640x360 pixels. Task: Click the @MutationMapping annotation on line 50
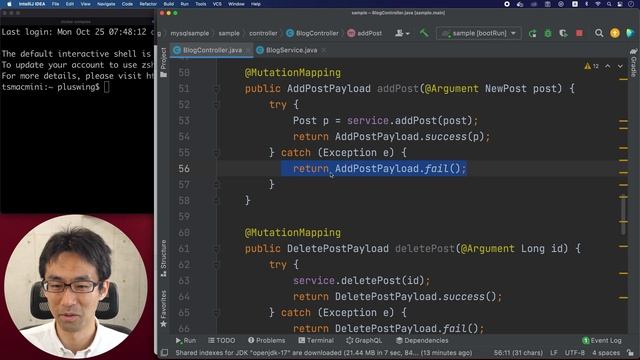coord(293,73)
